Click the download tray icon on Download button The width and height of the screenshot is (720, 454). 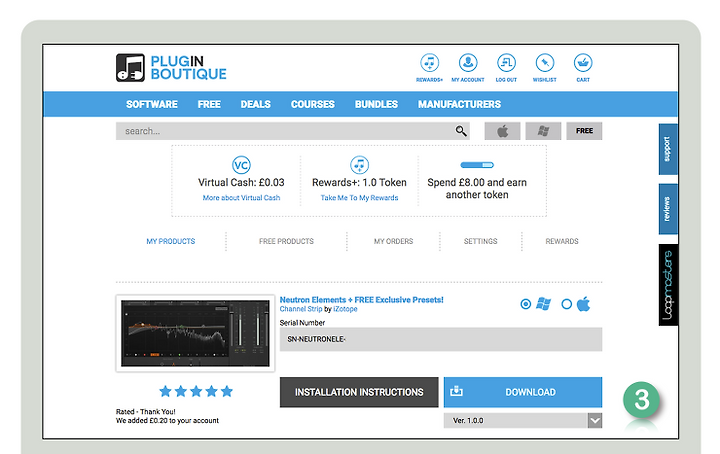click(456, 391)
